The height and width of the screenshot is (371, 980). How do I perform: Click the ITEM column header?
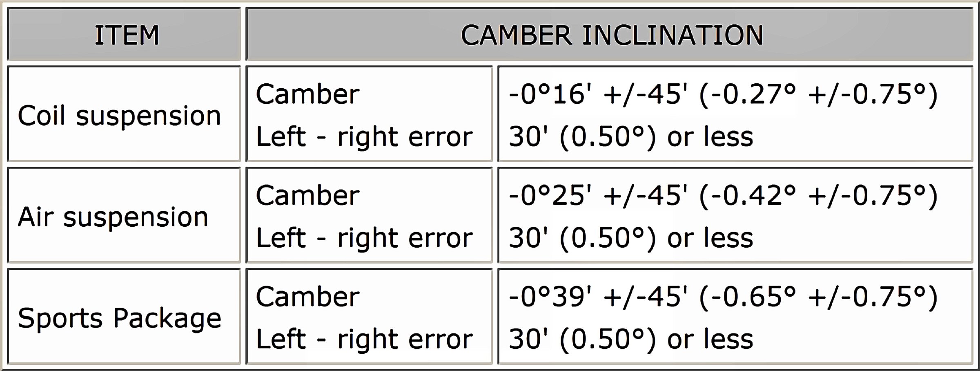[x=127, y=35]
